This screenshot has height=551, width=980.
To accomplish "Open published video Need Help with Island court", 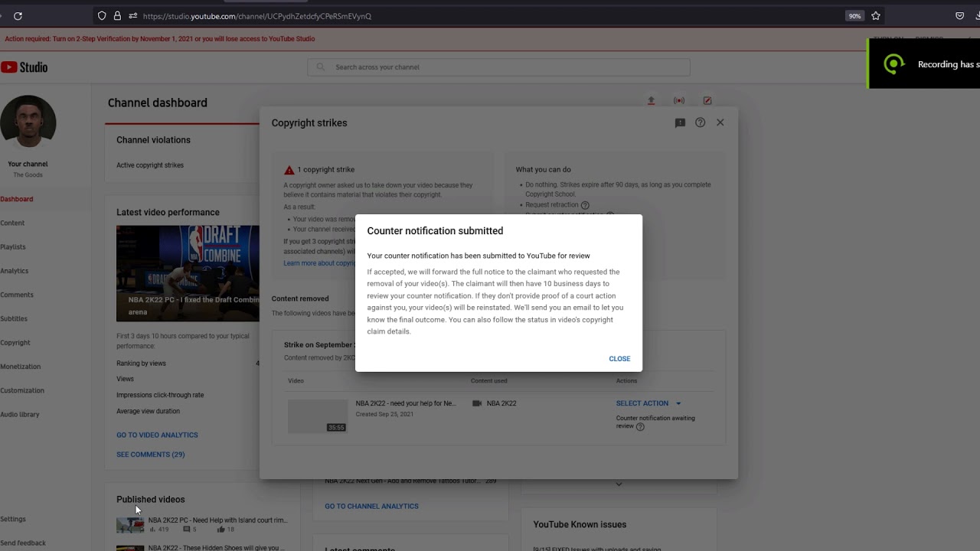I will [x=218, y=520].
